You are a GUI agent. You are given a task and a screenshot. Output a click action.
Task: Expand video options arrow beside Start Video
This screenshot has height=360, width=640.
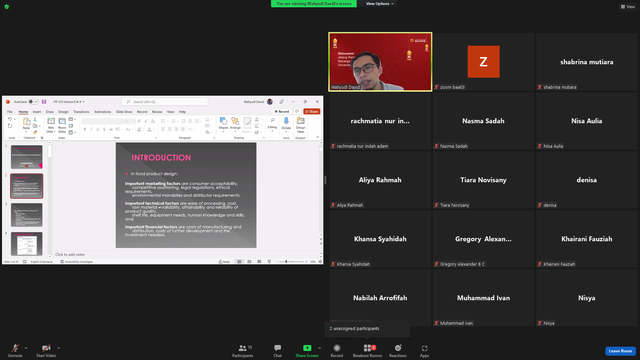58,348
